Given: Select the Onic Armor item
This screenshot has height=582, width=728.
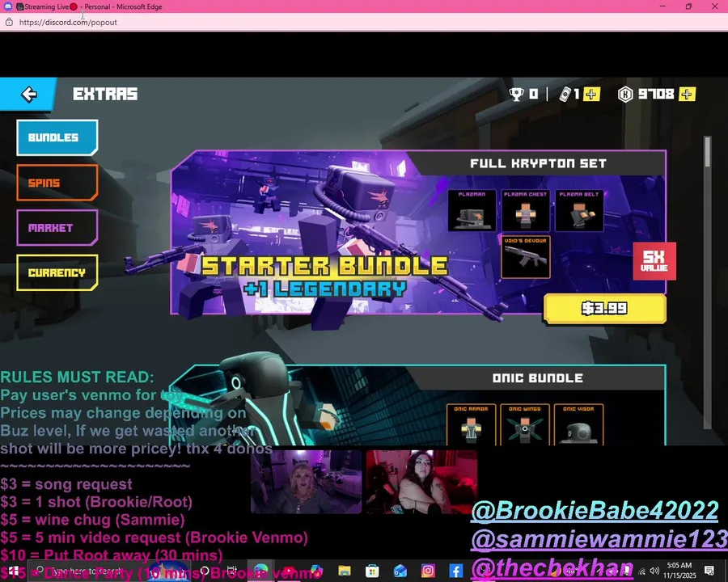Looking at the screenshot, I should click(472, 424).
